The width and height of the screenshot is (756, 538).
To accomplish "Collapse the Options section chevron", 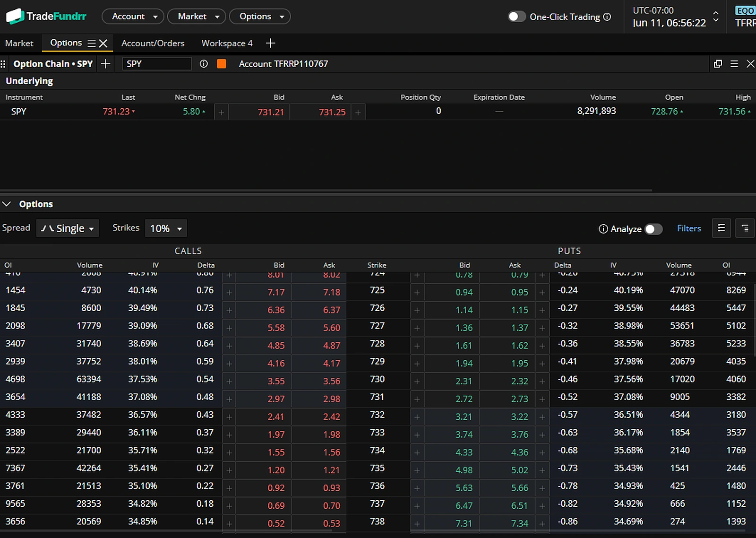I will click(7, 204).
